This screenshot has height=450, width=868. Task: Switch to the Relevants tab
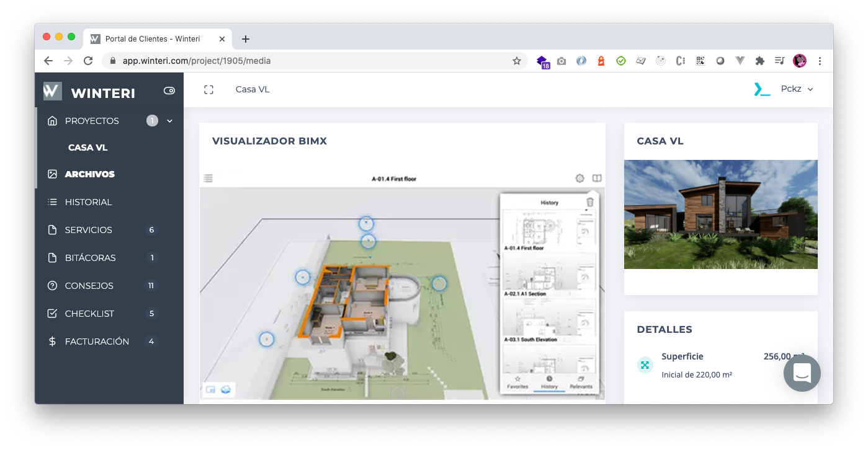[581, 382]
